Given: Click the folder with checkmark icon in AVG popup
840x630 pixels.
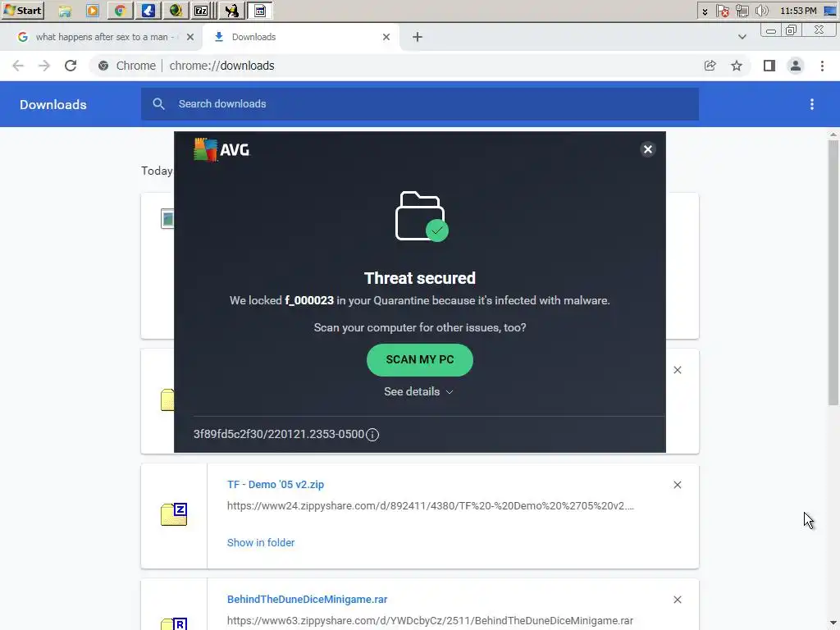Looking at the screenshot, I should 422,217.
